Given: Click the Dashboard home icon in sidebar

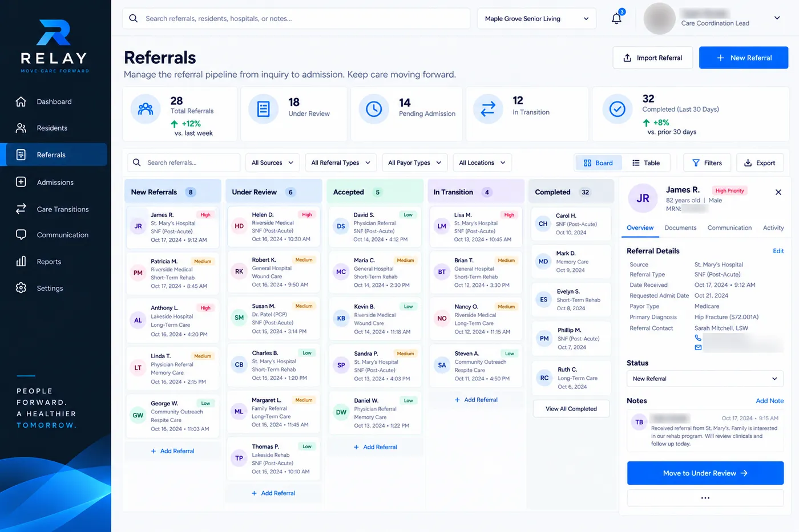Looking at the screenshot, I should click(x=21, y=101).
